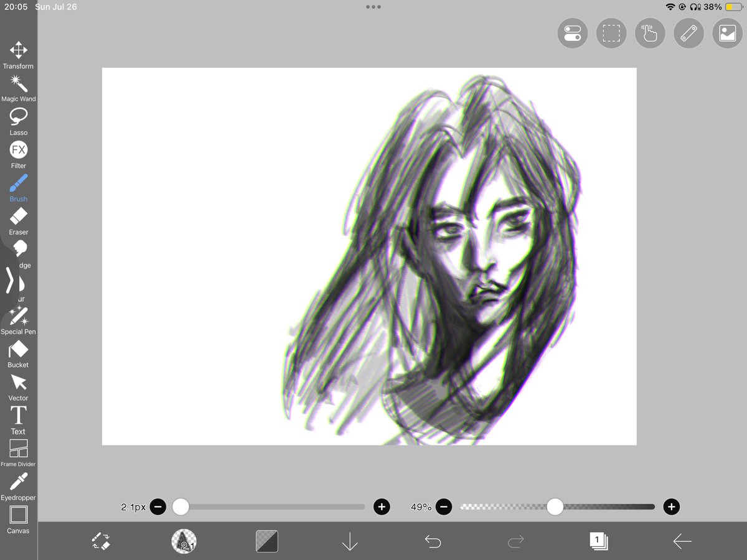Select the Bucket fill tool
Viewport: 747px width, 560px height.
18,354
